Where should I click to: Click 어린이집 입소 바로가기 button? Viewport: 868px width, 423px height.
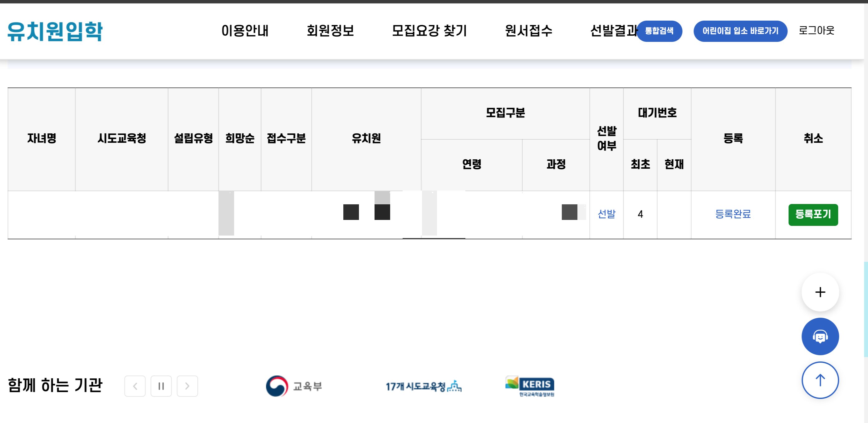[740, 31]
